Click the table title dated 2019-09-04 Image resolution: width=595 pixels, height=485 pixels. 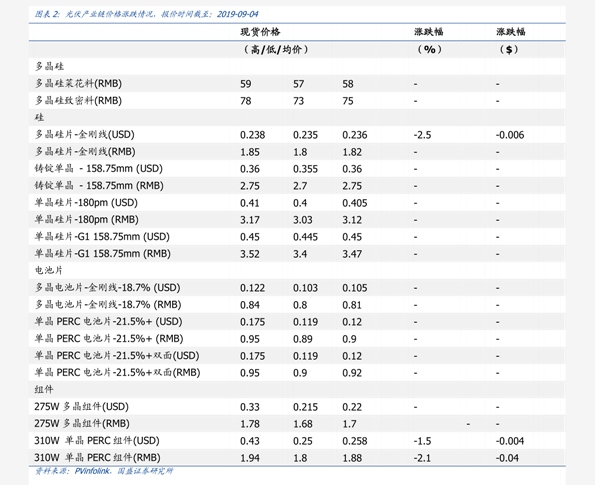tap(146, 14)
